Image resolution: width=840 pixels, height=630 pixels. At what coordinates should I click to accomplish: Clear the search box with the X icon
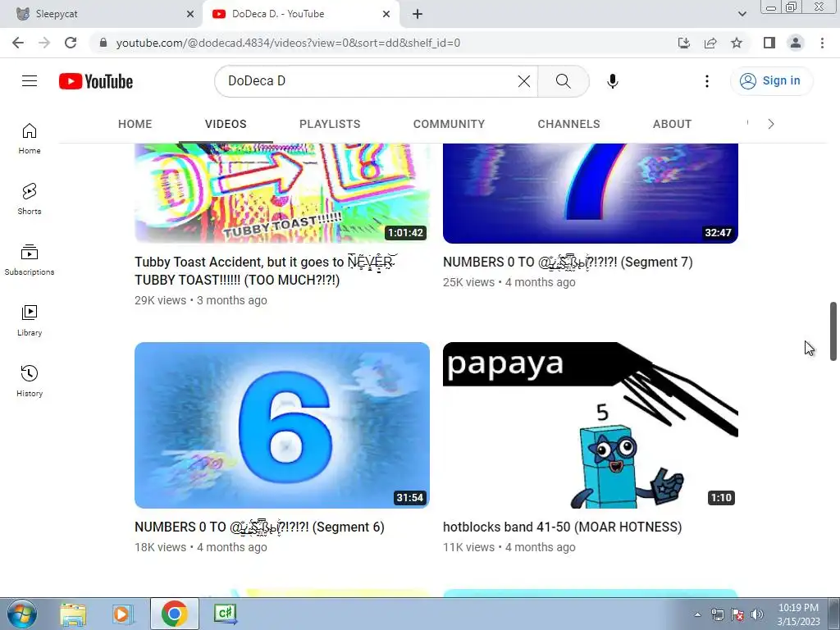click(x=524, y=81)
